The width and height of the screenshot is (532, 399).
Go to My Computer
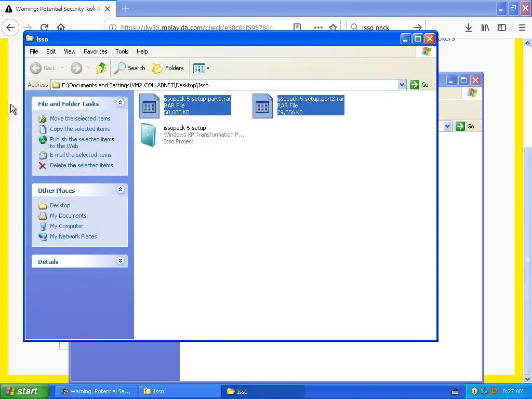pyautogui.click(x=66, y=226)
